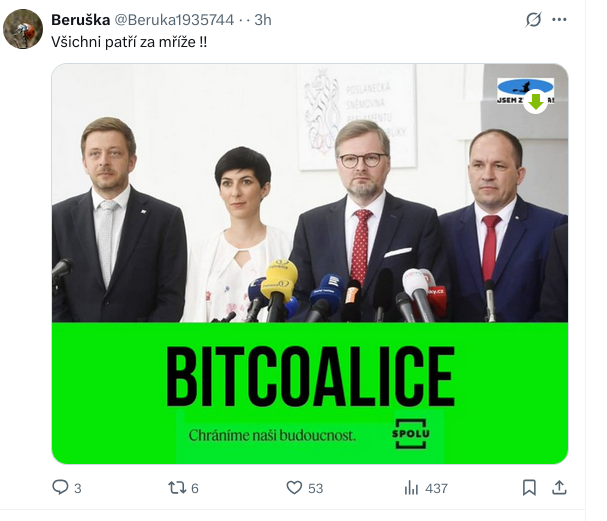This screenshot has width=607, height=521.
Task: Click the SPOLU logo in the image
Action: (411, 434)
